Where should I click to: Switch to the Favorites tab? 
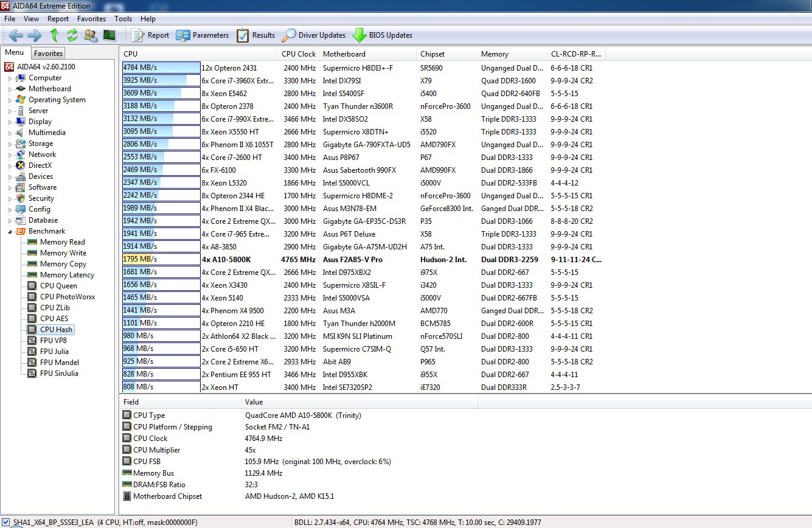pos(48,54)
